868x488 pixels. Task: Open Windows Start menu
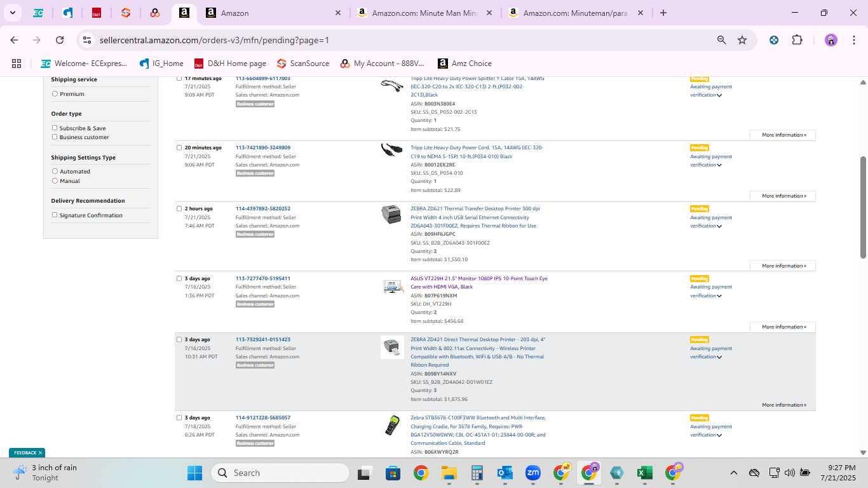point(194,473)
